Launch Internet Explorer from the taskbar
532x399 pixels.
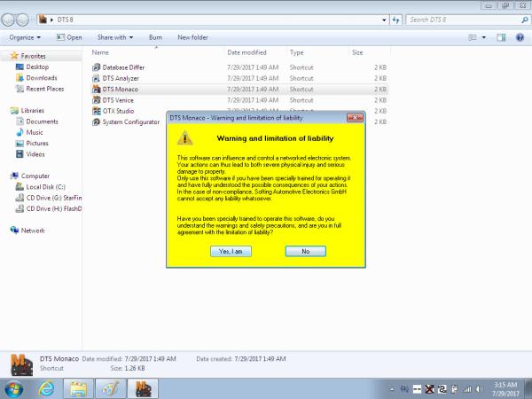[46, 389]
